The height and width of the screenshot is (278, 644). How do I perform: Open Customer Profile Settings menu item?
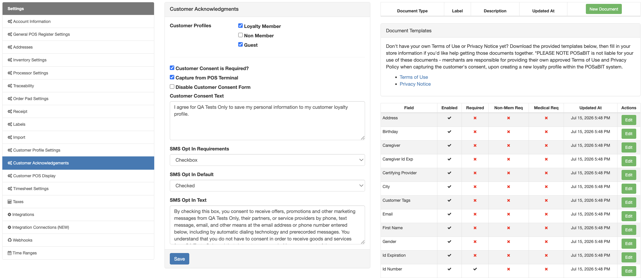pos(78,150)
